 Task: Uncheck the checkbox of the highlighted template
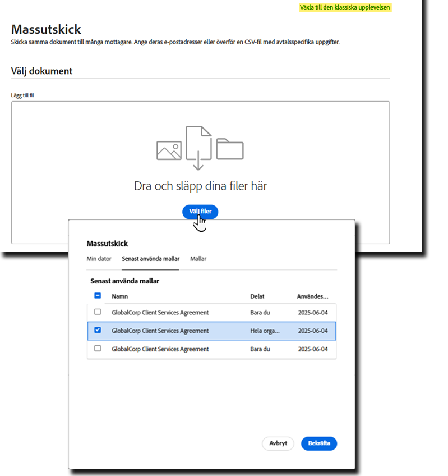pyautogui.click(x=98, y=331)
